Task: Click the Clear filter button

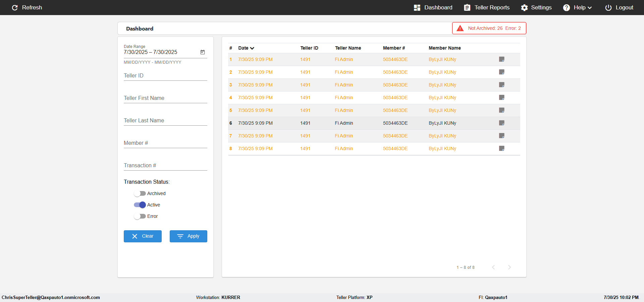Action: tap(143, 236)
